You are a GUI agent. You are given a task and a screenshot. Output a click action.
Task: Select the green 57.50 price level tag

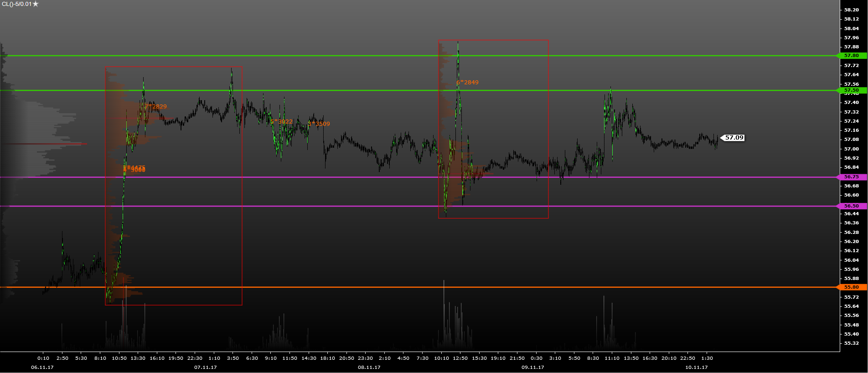click(851, 90)
